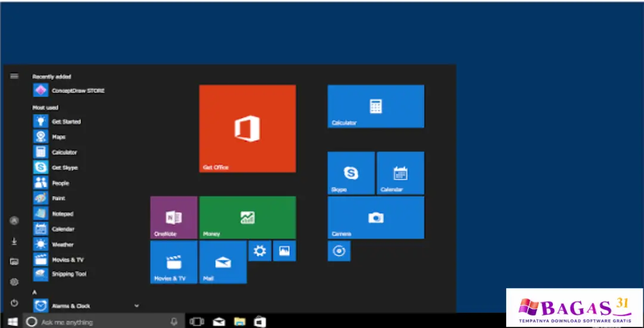Open the Calculator tile

tap(376, 106)
